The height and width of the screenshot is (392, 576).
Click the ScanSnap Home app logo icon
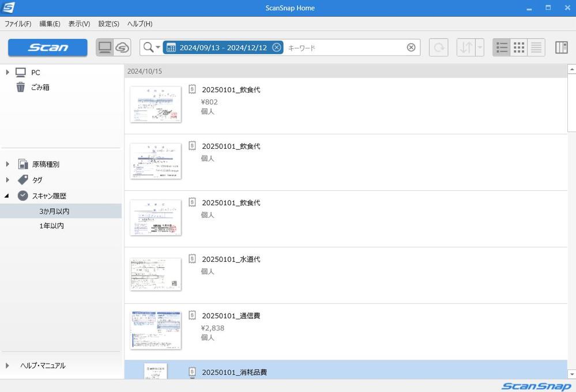(x=8, y=7)
